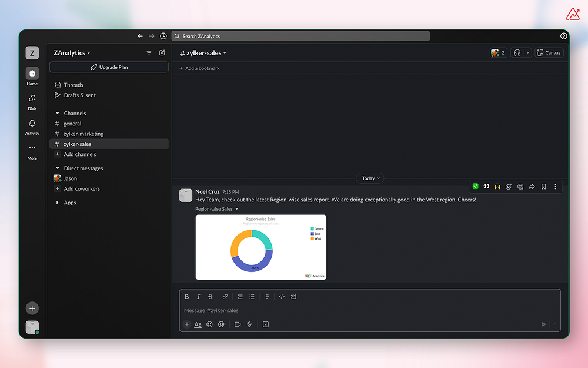
Task: Attach a file with plus button
Action: [187, 324]
